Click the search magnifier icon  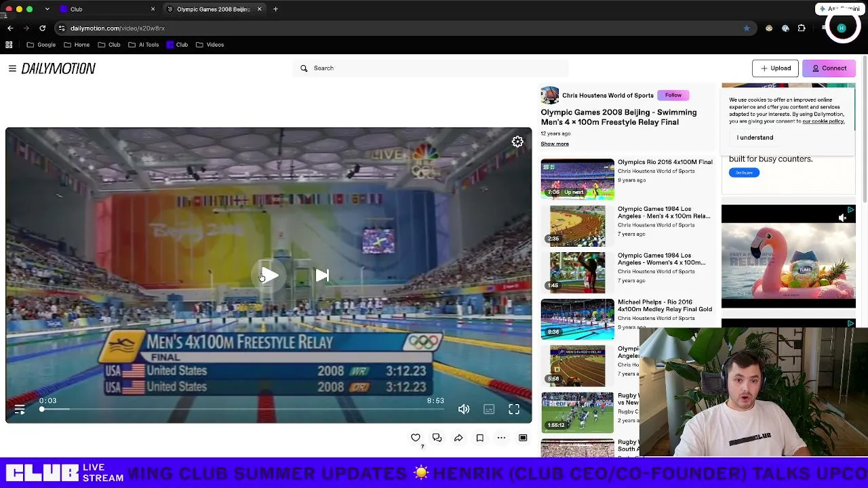pyautogui.click(x=304, y=68)
